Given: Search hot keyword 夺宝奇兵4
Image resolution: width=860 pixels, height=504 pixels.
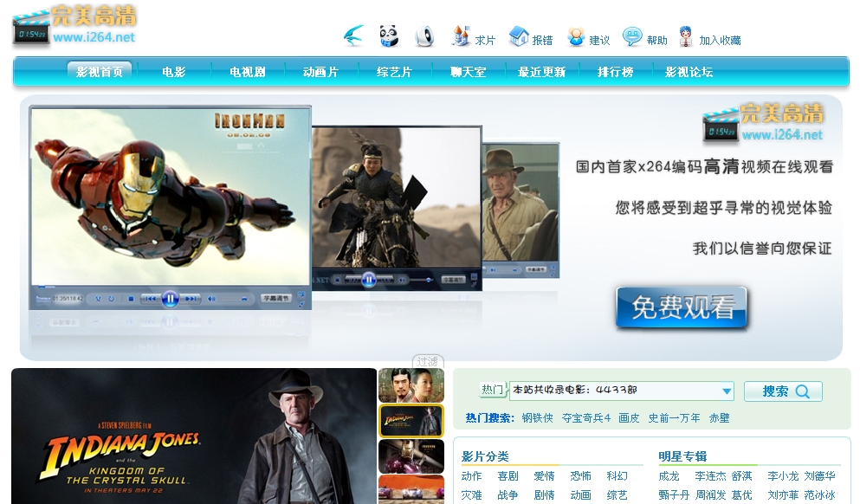Looking at the screenshot, I should click(x=586, y=418).
